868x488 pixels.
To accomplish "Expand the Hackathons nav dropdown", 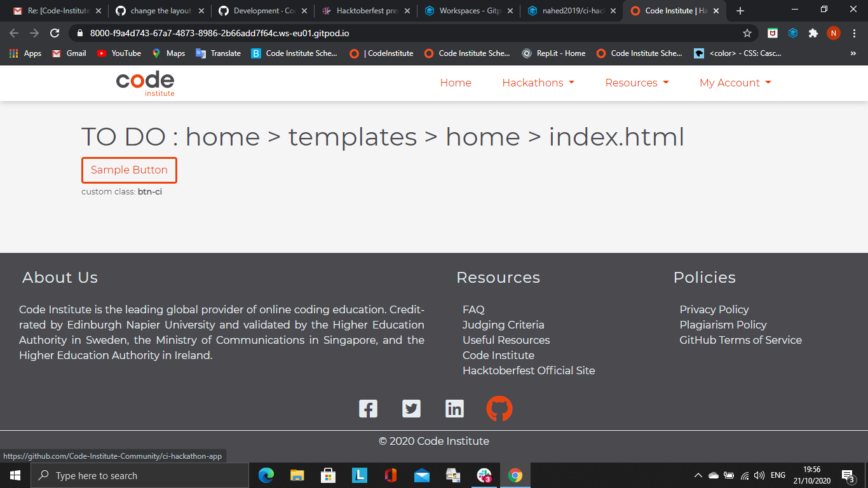I will tap(538, 83).
